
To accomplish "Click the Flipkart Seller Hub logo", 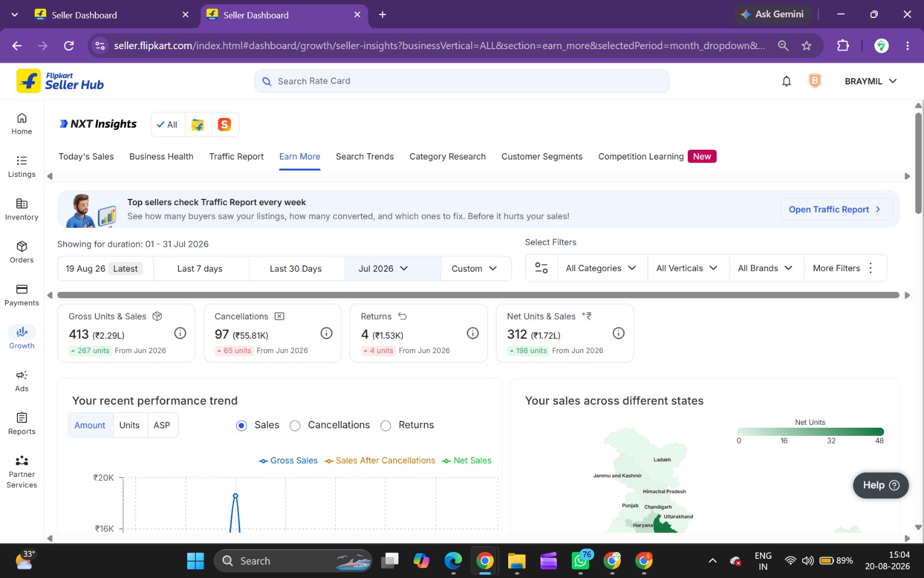I will click(60, 81).
